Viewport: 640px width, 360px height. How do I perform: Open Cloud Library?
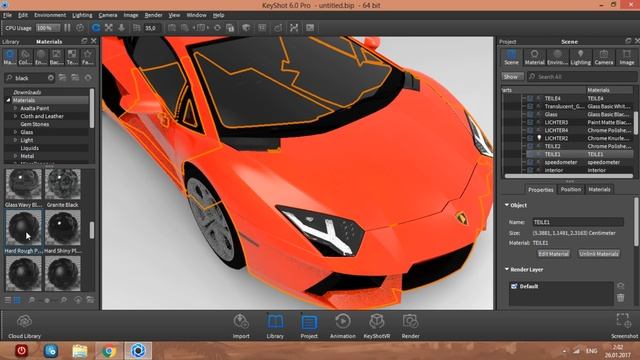tap(24, 327)
